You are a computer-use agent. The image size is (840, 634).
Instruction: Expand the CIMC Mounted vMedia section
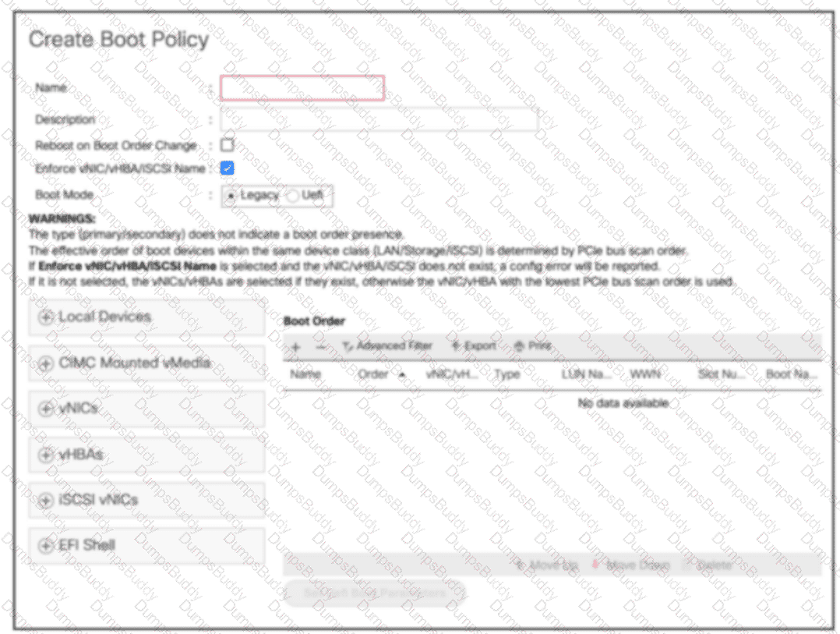coord(45,363)
